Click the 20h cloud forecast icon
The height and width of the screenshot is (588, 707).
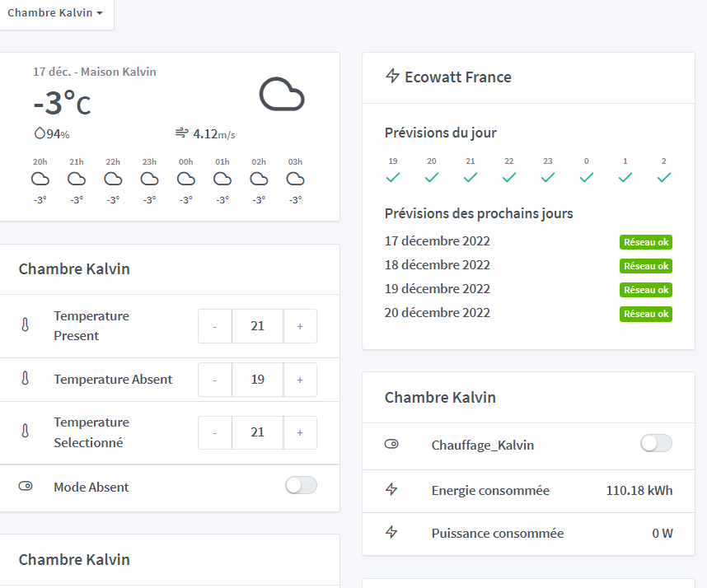pyautogui.click(x=40, y=179)
